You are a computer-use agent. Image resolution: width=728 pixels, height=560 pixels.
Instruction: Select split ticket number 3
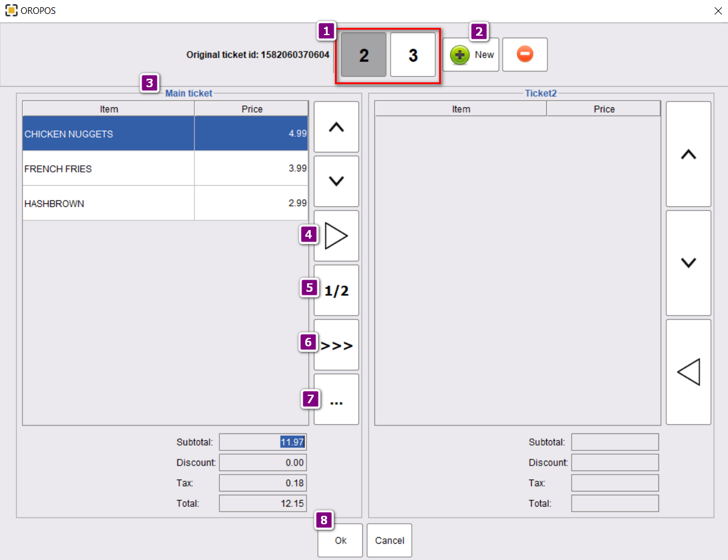(x=413, y=54)
